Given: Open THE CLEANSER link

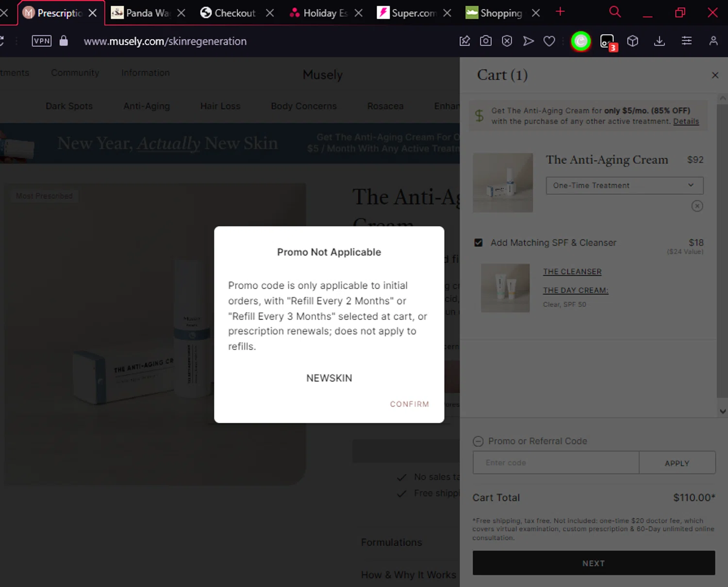Looking at the screenshot, I should 572,272.
